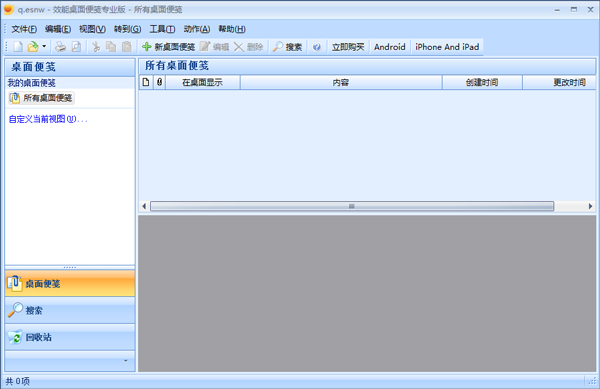
Task: Close the window
Action: [x=590, y=10]
